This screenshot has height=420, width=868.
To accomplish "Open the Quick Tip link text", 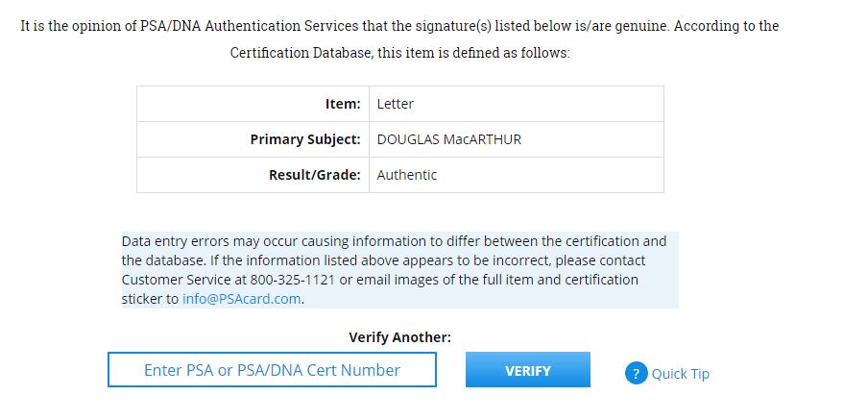I will 680,374.
